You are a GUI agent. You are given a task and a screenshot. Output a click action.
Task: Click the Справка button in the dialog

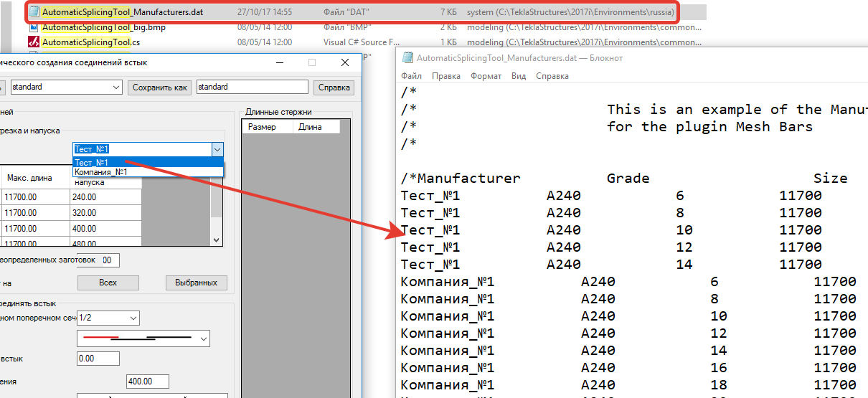tap(334, 87)
